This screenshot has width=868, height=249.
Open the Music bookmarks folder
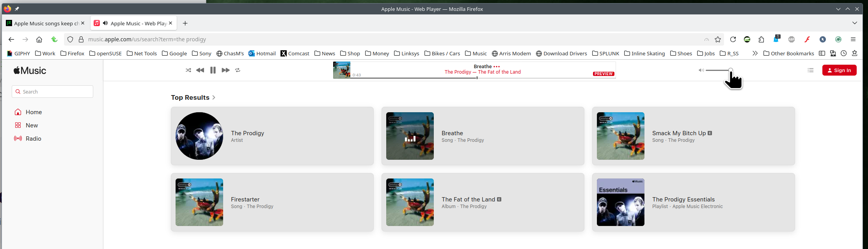476,53
